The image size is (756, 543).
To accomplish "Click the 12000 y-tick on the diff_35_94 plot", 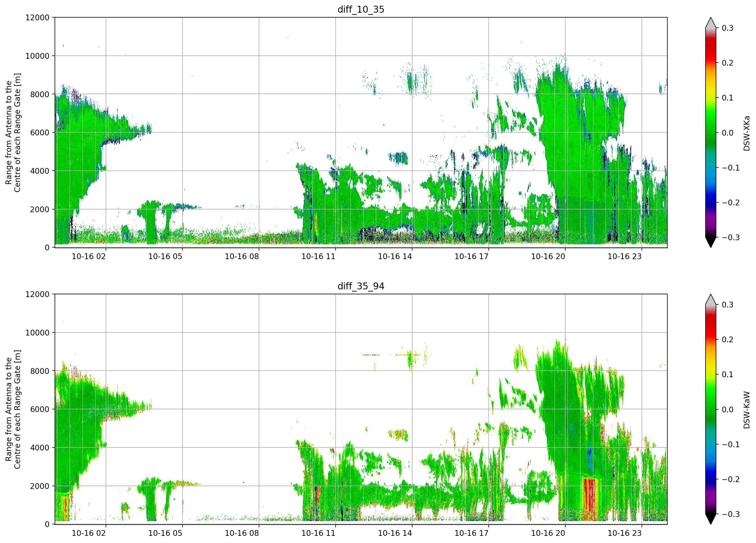I will tap(37, 294).
